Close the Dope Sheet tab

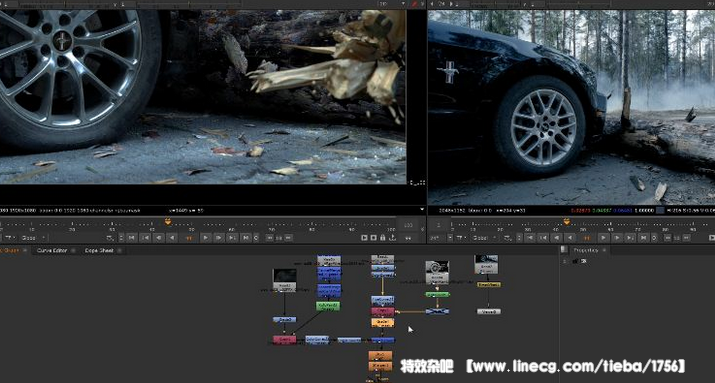pos(119,250)
